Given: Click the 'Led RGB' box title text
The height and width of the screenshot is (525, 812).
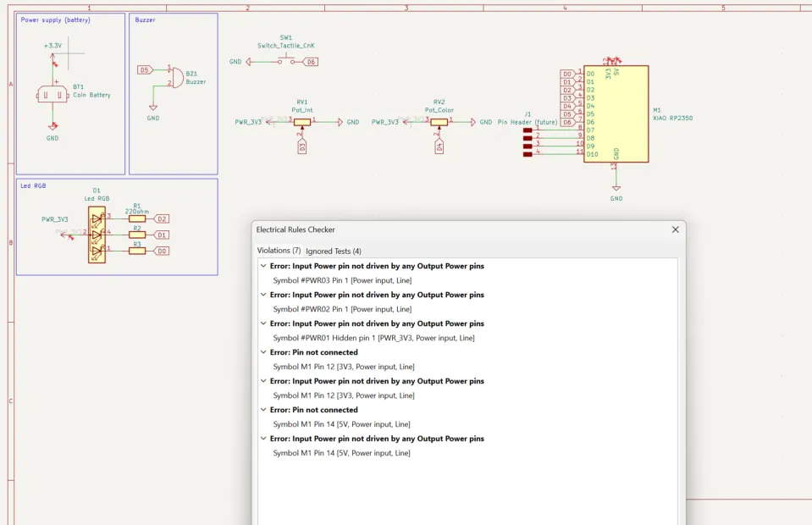Looking at the screenshot, I should 33,185.
